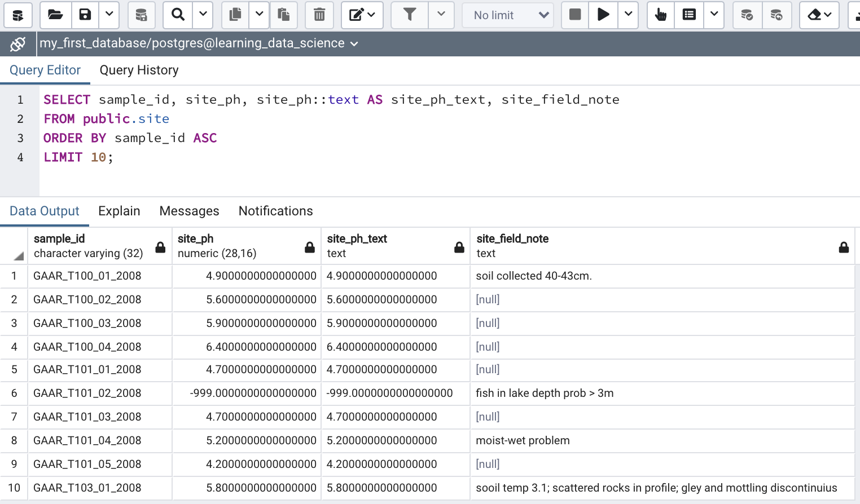
Task: Click the Filter funnel icon
Action: (410, 15)
